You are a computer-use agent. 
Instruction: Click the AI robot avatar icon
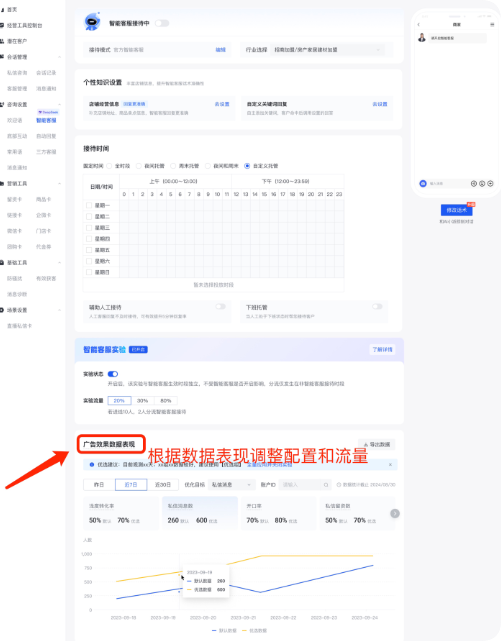[92, 22]
